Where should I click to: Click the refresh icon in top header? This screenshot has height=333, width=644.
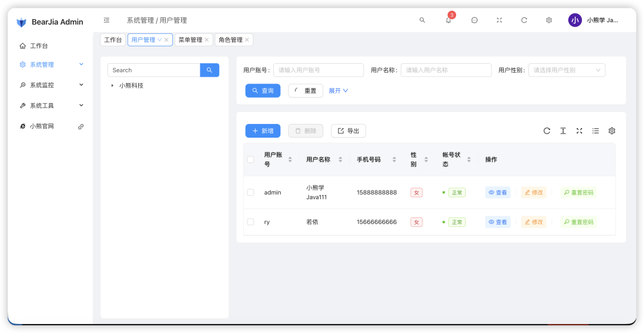pos(524,20)
